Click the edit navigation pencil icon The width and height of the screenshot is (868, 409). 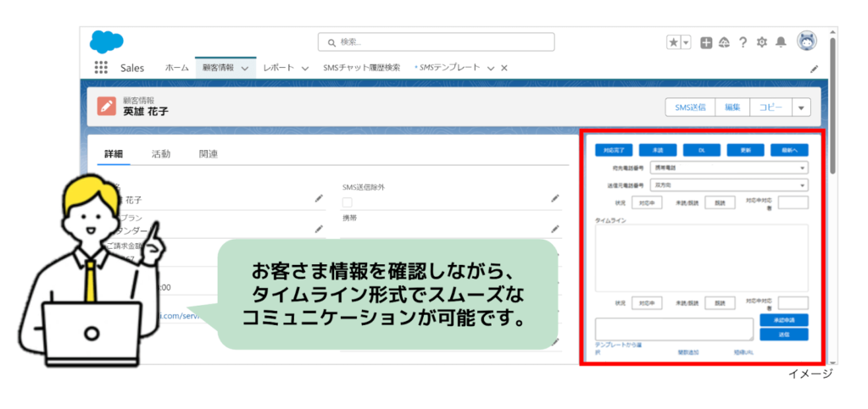pyautogui.click(x=814, y=69)
